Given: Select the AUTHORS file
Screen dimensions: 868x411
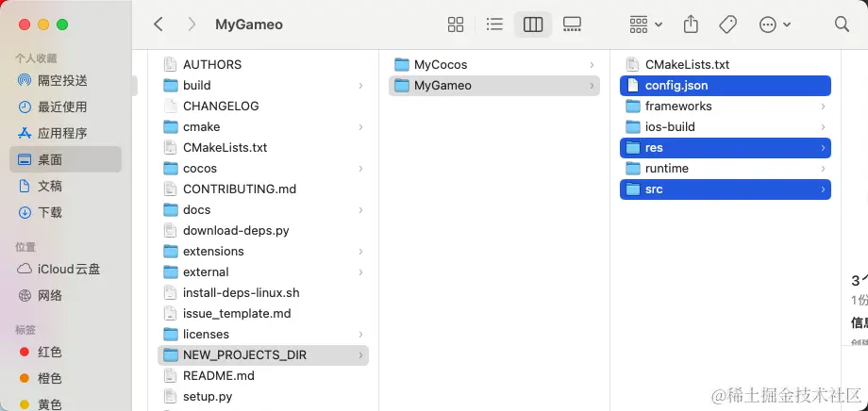Looking at the screenshot, I should 263,65.
